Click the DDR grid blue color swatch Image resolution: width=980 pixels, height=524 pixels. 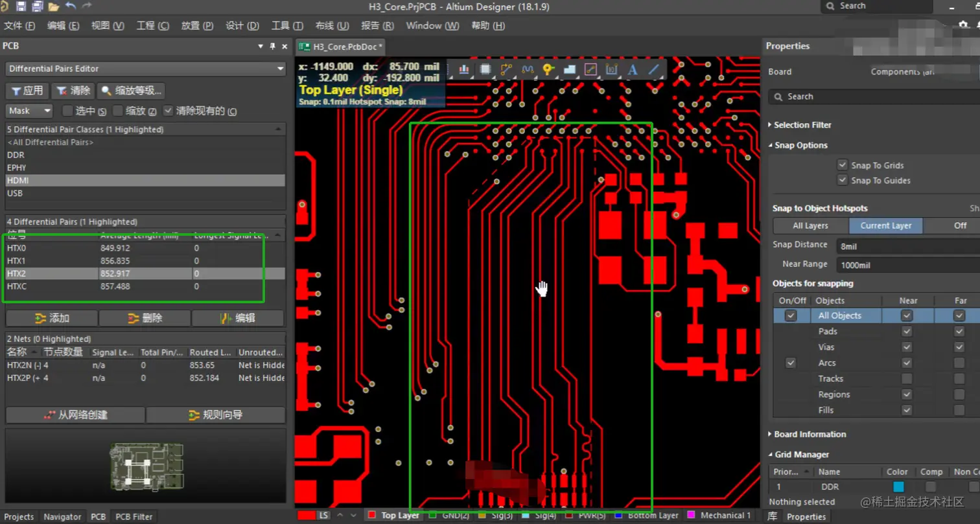point(898,486)
